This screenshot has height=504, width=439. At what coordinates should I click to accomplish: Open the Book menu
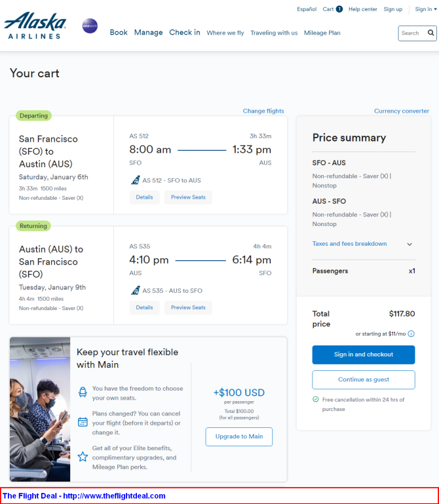[119, 33]
